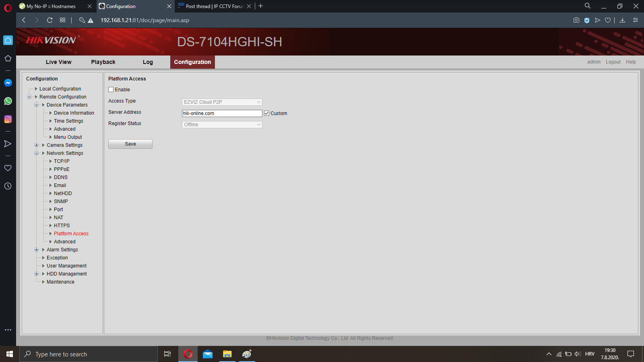This screenshot has height=362, width=644.
Task: Click the Logout link
Action: (613, 62)
